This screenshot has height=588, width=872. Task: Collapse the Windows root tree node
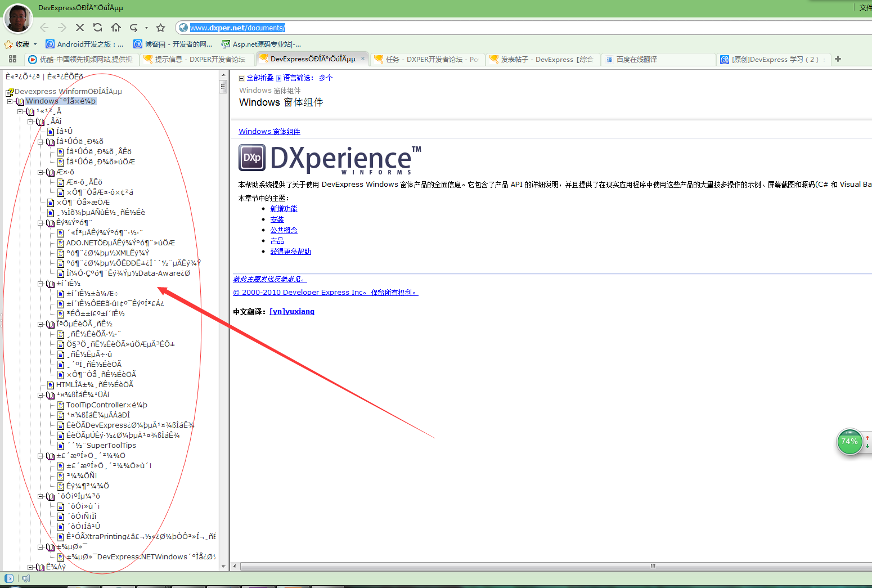[x=10, y=102]
